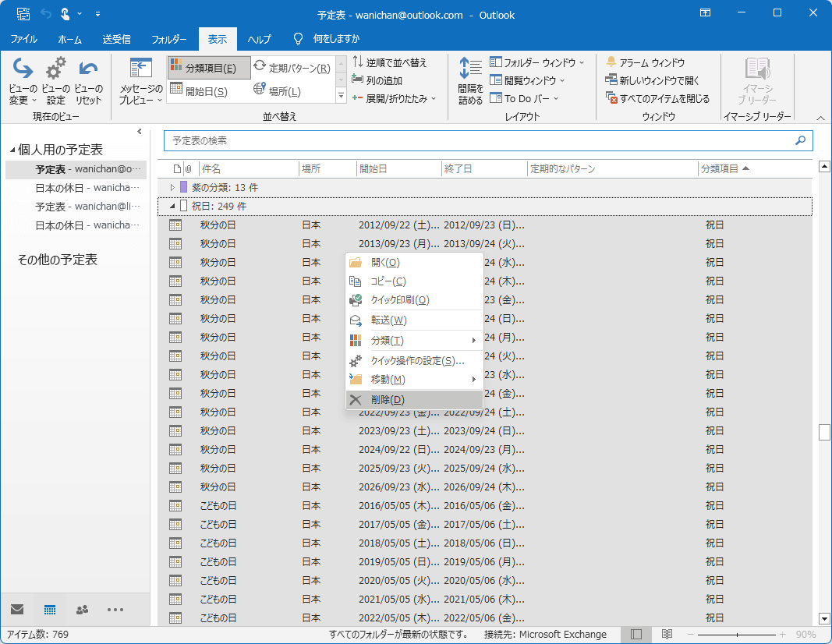The height and width of the screenshot is (644, 832).
Task: Collapse the 祝日: 249 件 group
Action: point(172,206)
